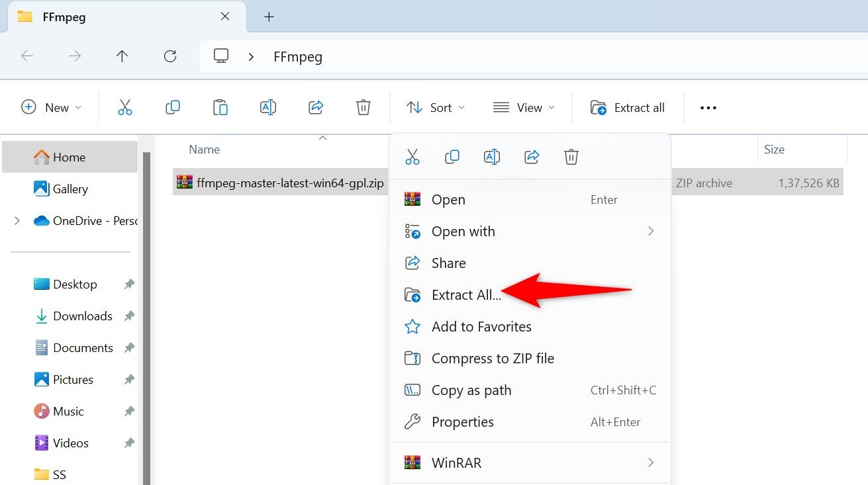Viewport: 868px width, 485px height.
Task: Click the Cut icon in the context menu
Action: coord(412,157)
